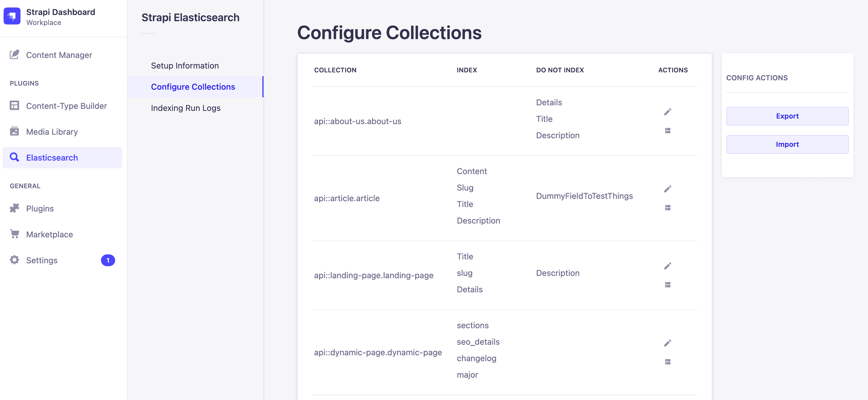The image size is (868, 400).
Task: Go to Media Library
Action: click(52, 132)
